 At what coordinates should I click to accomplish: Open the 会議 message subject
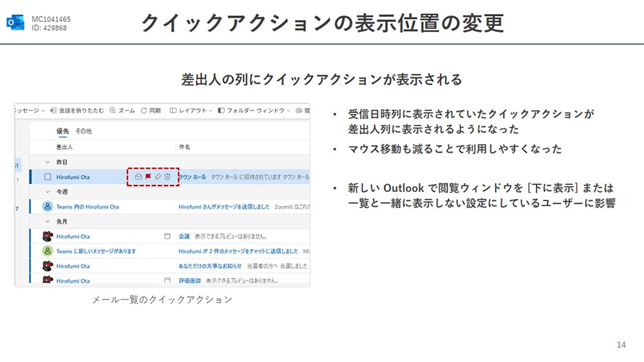click(x=184, y=236)
